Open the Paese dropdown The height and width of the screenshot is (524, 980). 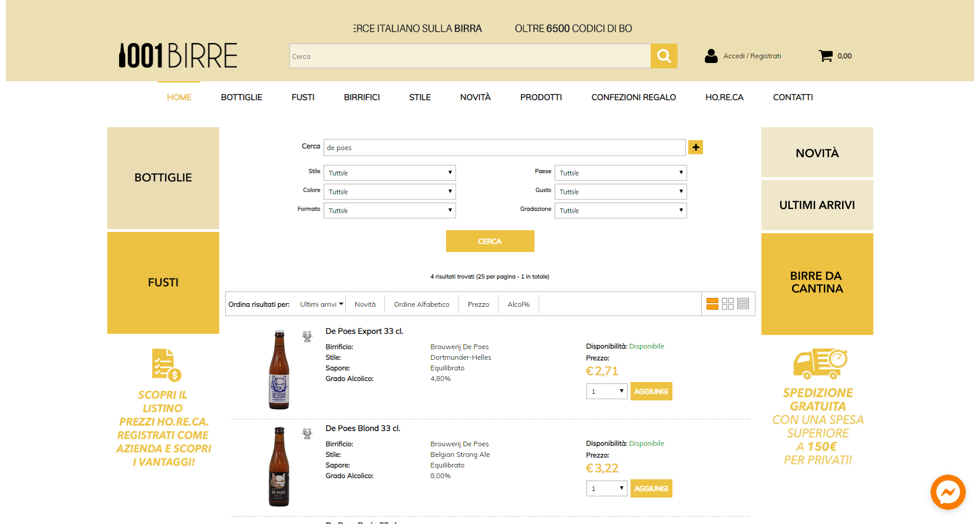[x=621, y=173]
